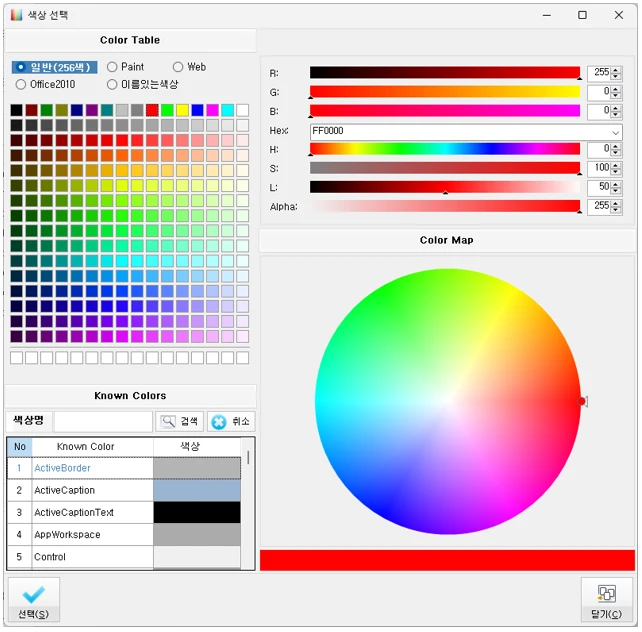The width and height of the screenshot is (642, 632).
Task: Click the Alpha transparency slider
Action: click(x=445, y=206)
